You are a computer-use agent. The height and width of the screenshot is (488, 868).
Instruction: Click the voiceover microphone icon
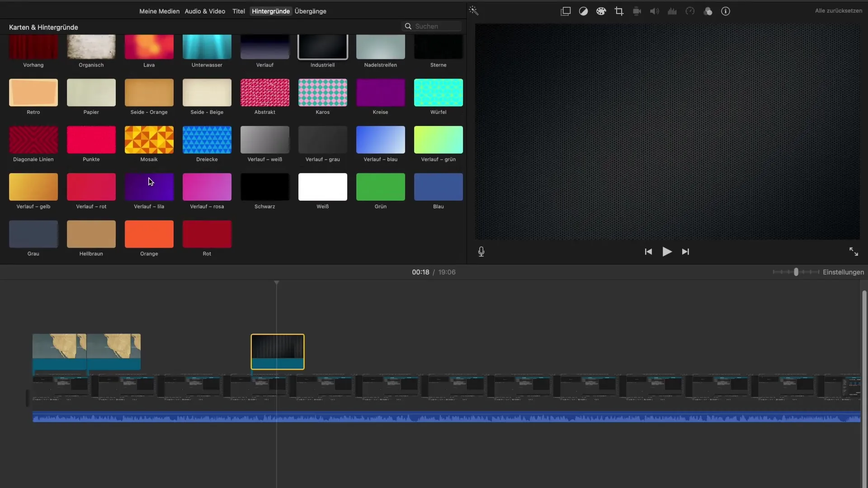[481, 252]
